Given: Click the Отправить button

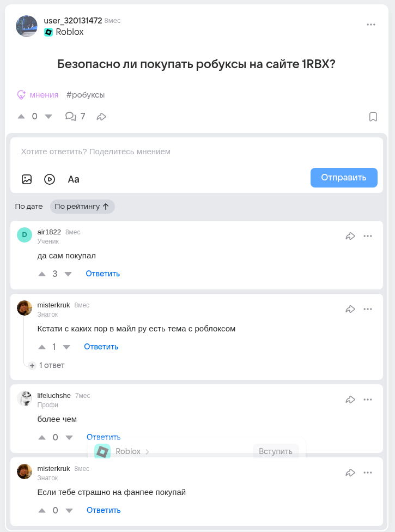Looking at the screenshot, I should (344, 178).
